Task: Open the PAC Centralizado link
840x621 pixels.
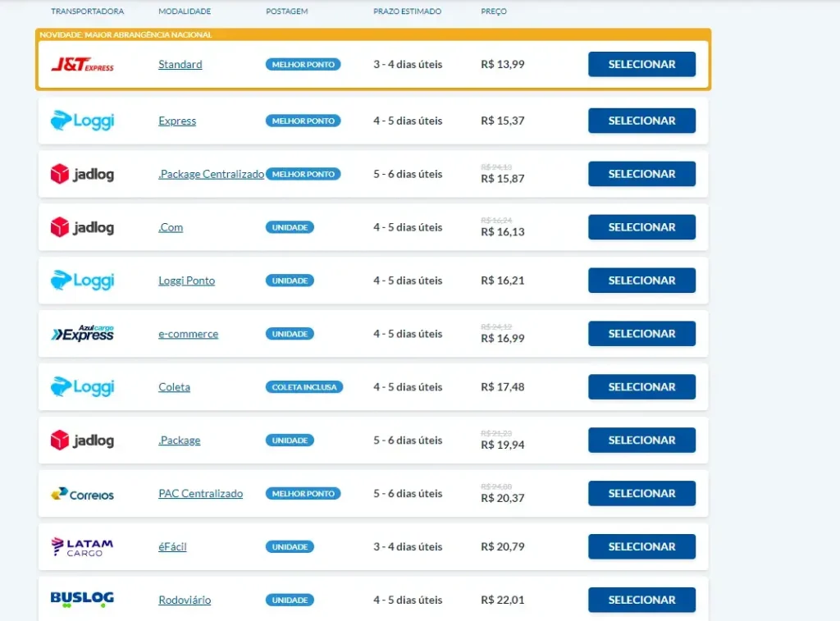Action: (200, 494)
